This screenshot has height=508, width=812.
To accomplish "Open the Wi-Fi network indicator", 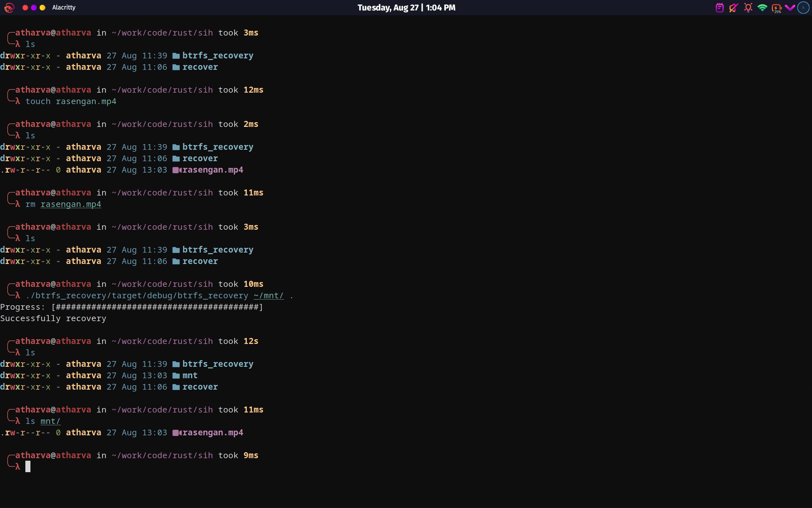I will pyautogui.click(x=762, y=7).
